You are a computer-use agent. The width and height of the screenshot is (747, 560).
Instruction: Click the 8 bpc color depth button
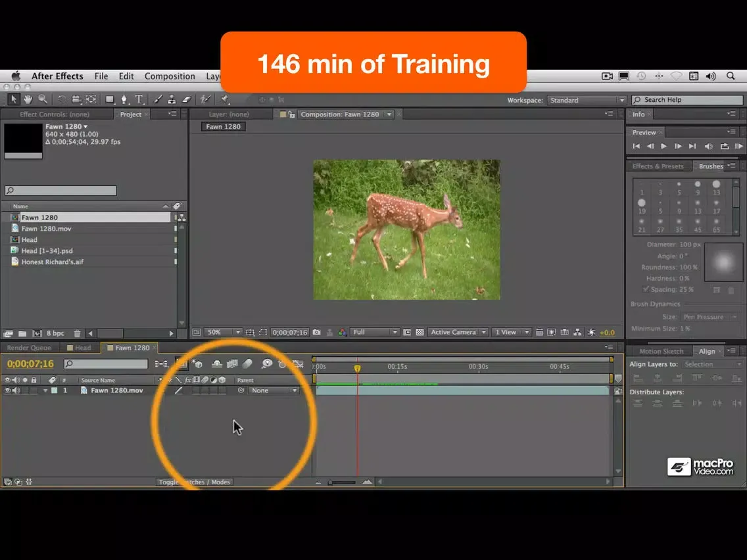click(x=55, y=333)
